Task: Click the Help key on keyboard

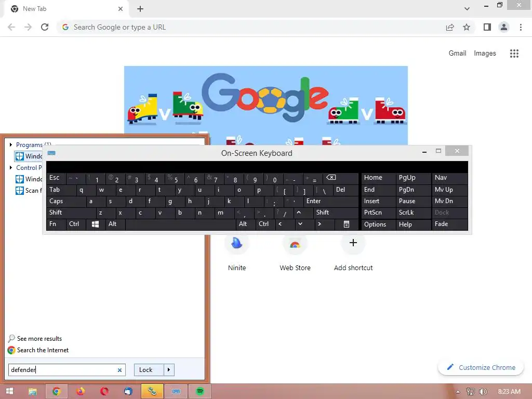Action: 414,224
